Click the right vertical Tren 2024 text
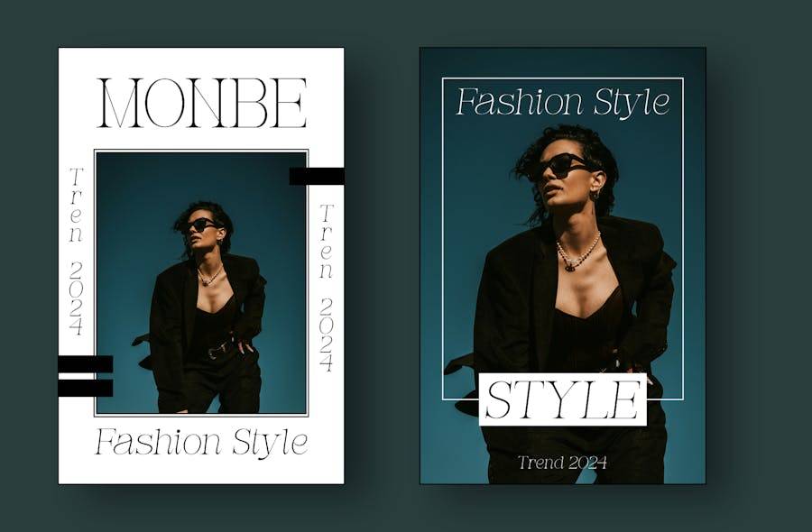 [327, 288]
